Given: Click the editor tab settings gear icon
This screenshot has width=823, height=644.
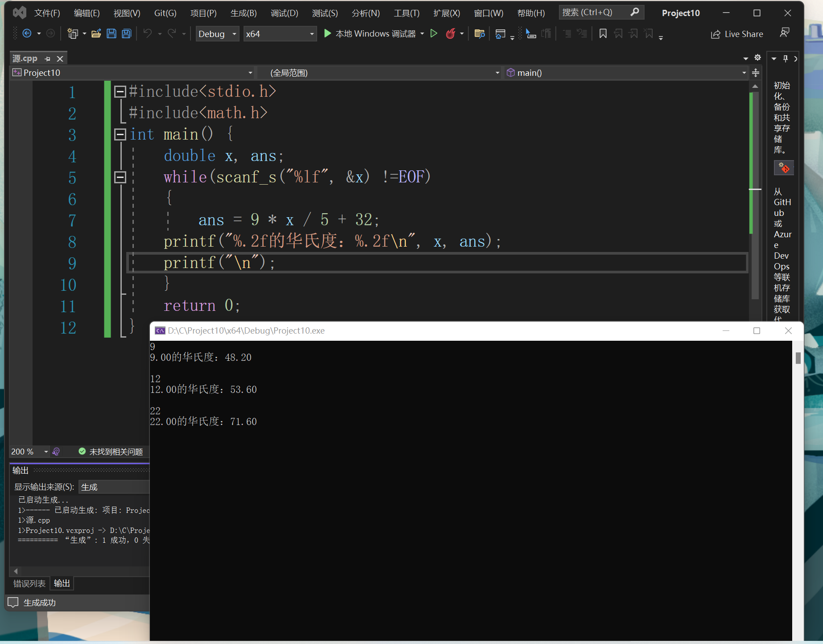Looking at the screenshot, I should 757,58.
